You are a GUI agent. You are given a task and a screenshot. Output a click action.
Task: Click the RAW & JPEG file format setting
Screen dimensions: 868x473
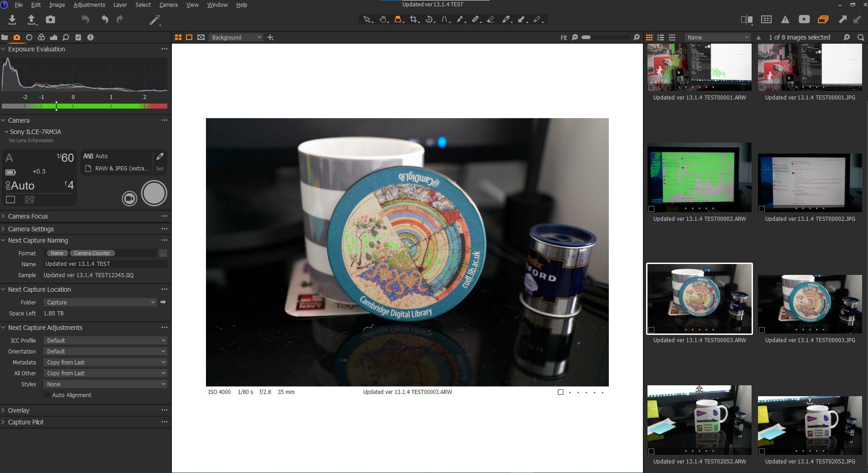tap(117, 169)
